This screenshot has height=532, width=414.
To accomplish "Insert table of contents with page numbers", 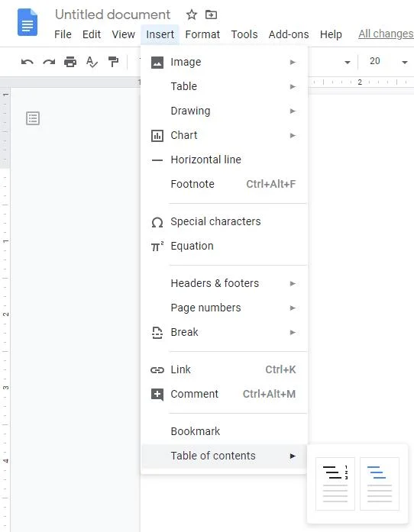I will 335,484.
